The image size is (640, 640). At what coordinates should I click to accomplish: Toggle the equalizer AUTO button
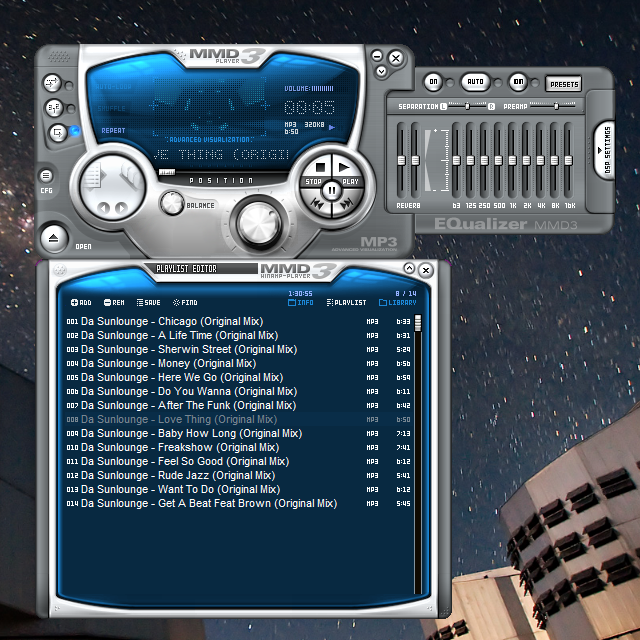coord(475,82)
